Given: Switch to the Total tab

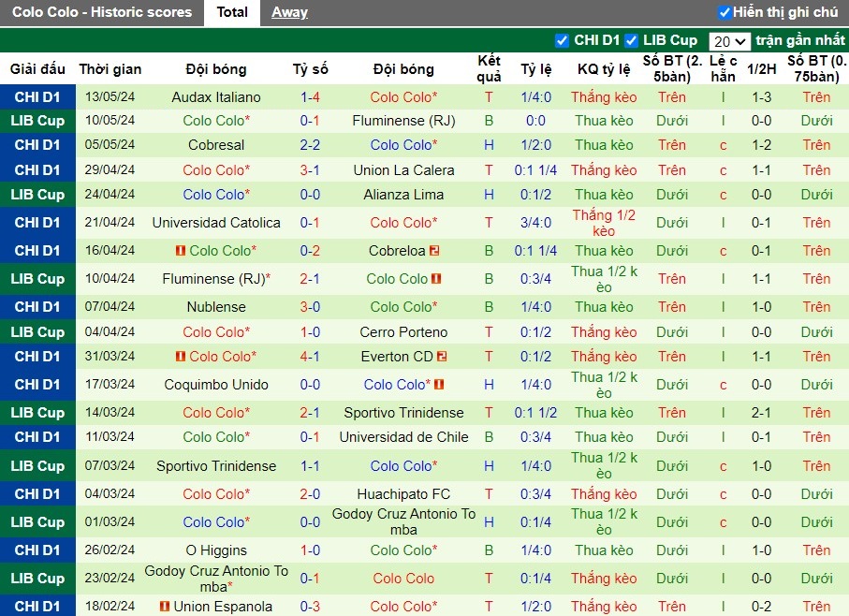Looking at the screenshot, I should [x=232, y=12].
